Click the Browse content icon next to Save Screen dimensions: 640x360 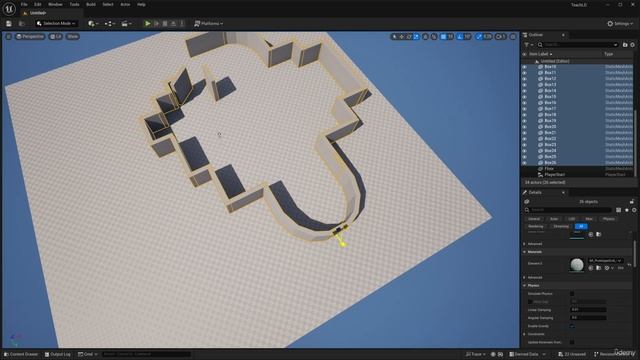pos(22,24)
